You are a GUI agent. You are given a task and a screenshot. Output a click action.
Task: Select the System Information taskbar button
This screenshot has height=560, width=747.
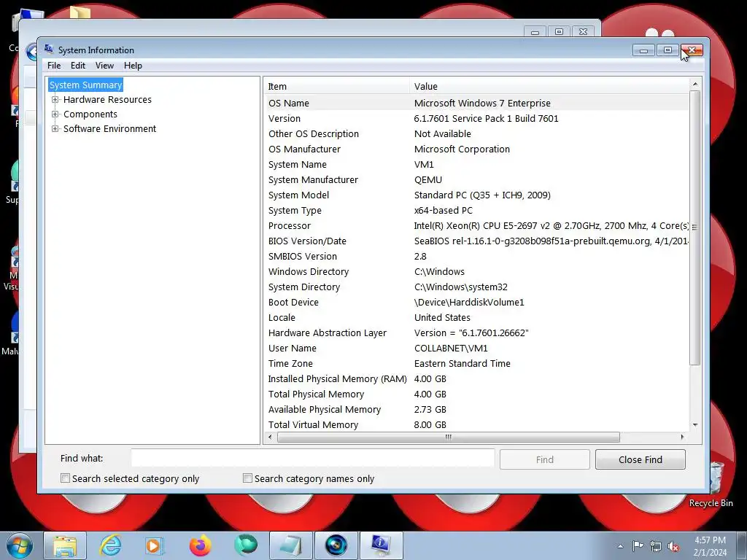pos(381,545)
